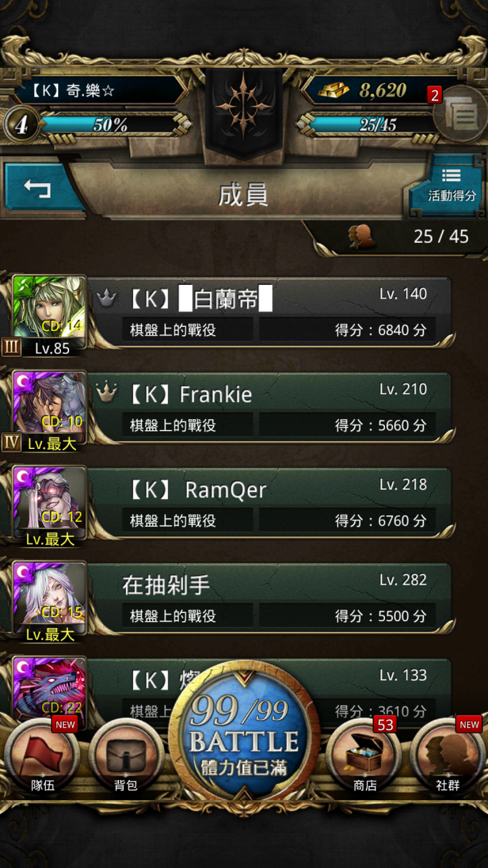Viewport: 488px width, 868px height.
Task: Select member 在抽剁手 row
Action: pyautogui.click(x=269, y=599)
